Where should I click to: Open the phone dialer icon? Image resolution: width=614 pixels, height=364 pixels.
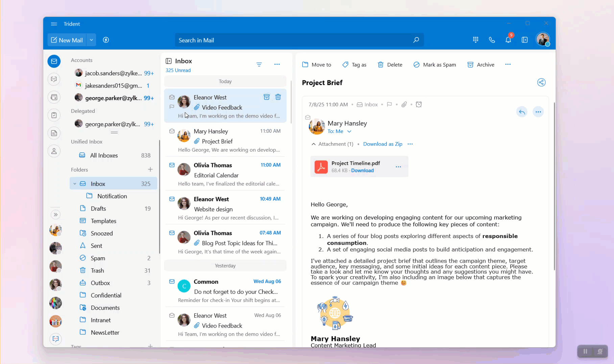tap(492, 40)
